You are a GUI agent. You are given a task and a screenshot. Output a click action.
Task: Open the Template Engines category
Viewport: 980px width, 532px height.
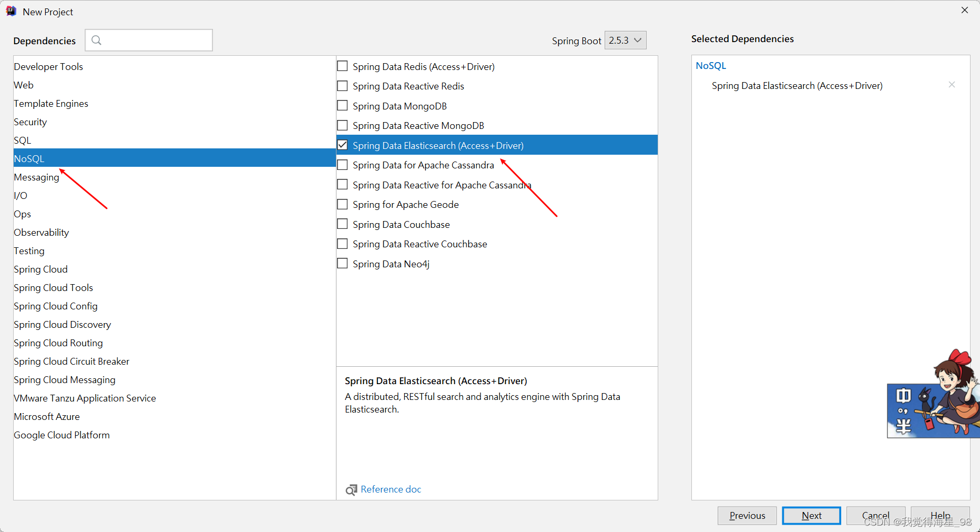tap(175, 103)
